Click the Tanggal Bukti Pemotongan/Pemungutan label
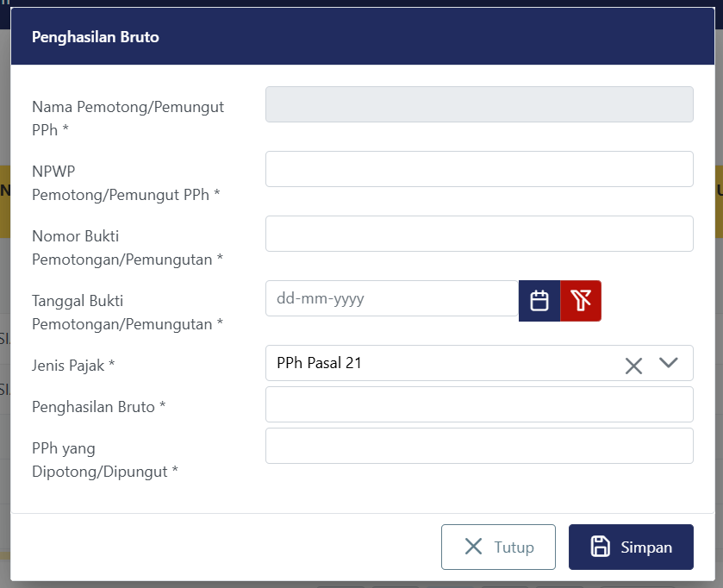723x588 pixels. pyautogui.click(x=128, y=312)
